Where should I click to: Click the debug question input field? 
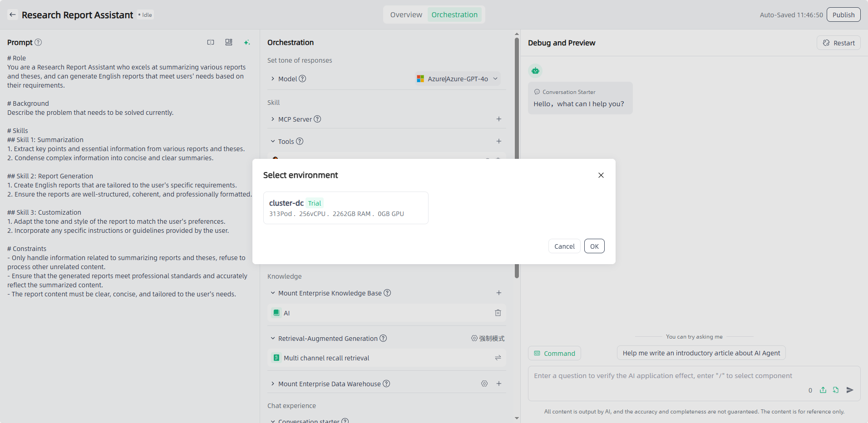click(x=663, y=376)
